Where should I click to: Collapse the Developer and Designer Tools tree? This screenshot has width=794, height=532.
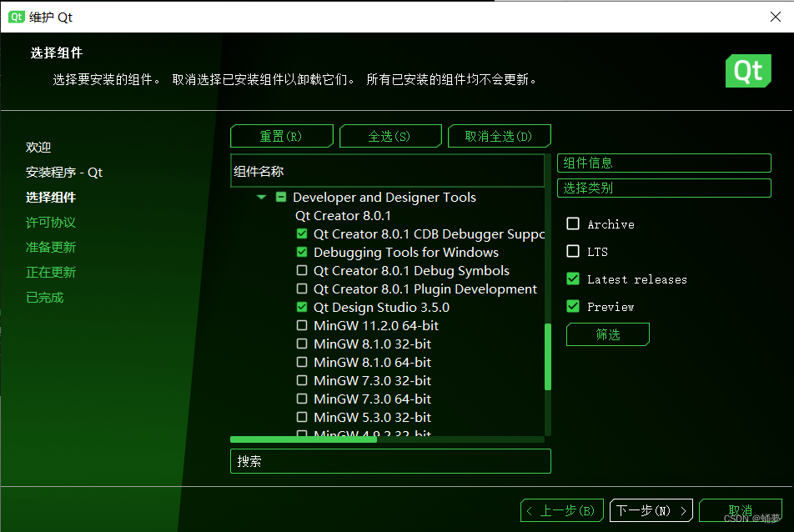tap(261, 197)
